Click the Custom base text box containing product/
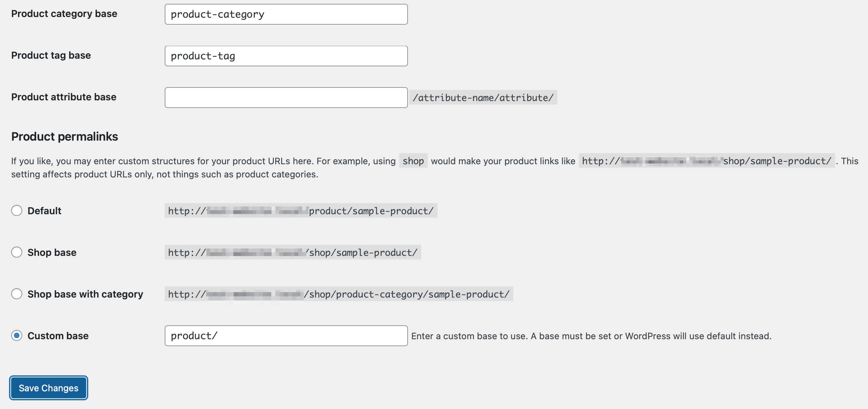Screen dimensions: 868x409 [286, 336]
